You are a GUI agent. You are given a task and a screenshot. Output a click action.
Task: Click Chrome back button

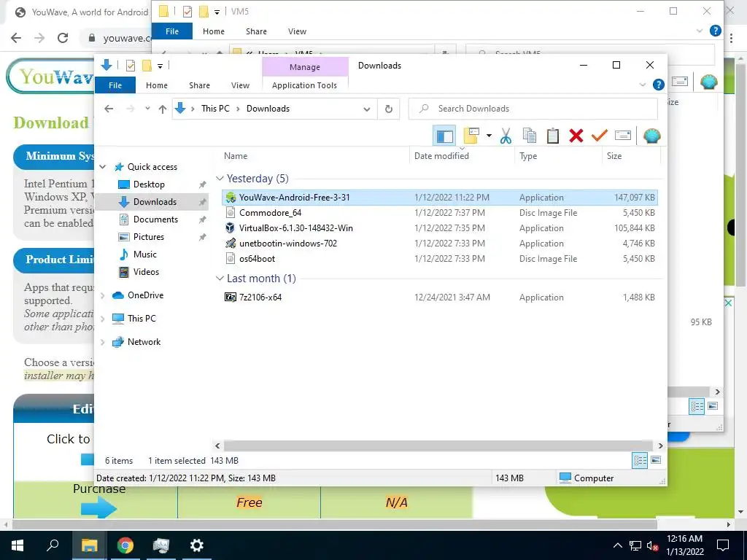click(16, 38)
